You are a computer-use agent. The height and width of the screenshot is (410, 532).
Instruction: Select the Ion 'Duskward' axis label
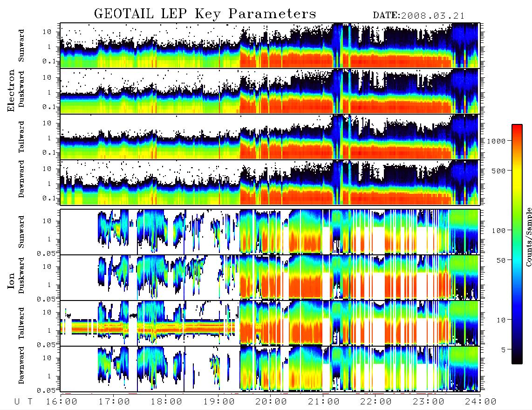coord(21,275)
